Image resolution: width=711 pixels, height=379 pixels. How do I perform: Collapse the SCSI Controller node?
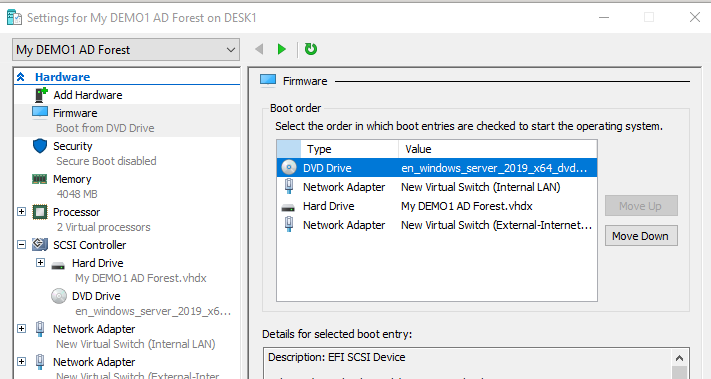coord(21,245)
